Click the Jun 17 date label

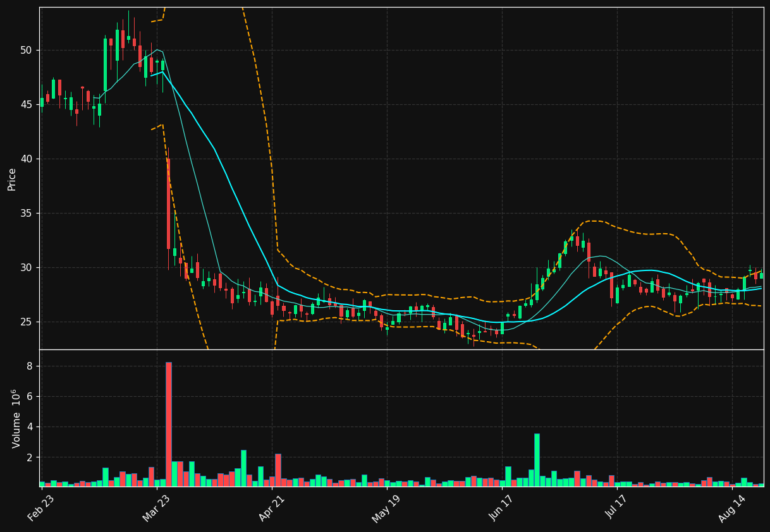[x=501, y=509]
